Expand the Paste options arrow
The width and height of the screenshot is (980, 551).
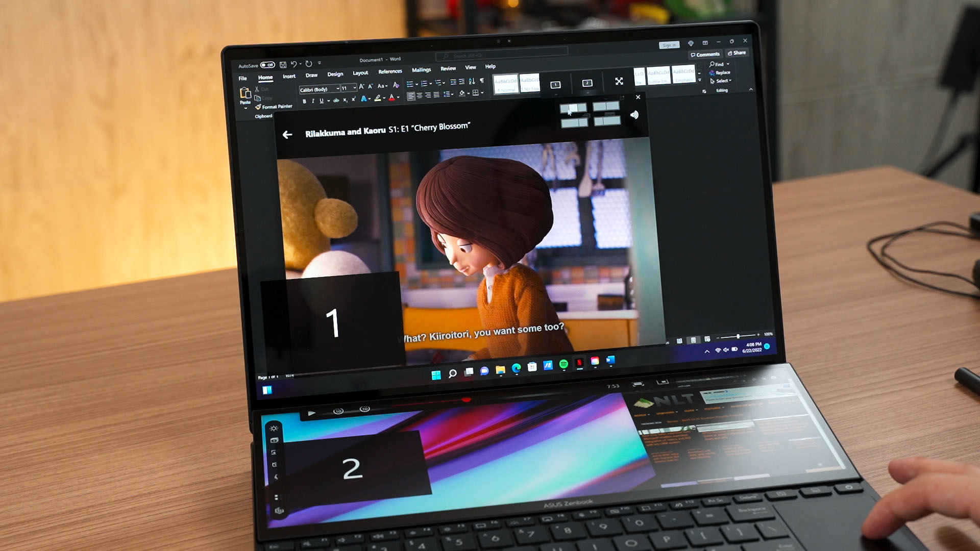[246, 108]
